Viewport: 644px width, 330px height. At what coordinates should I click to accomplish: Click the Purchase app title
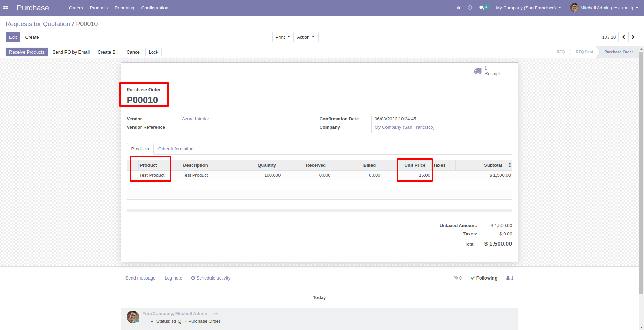[x=33, y=8]
